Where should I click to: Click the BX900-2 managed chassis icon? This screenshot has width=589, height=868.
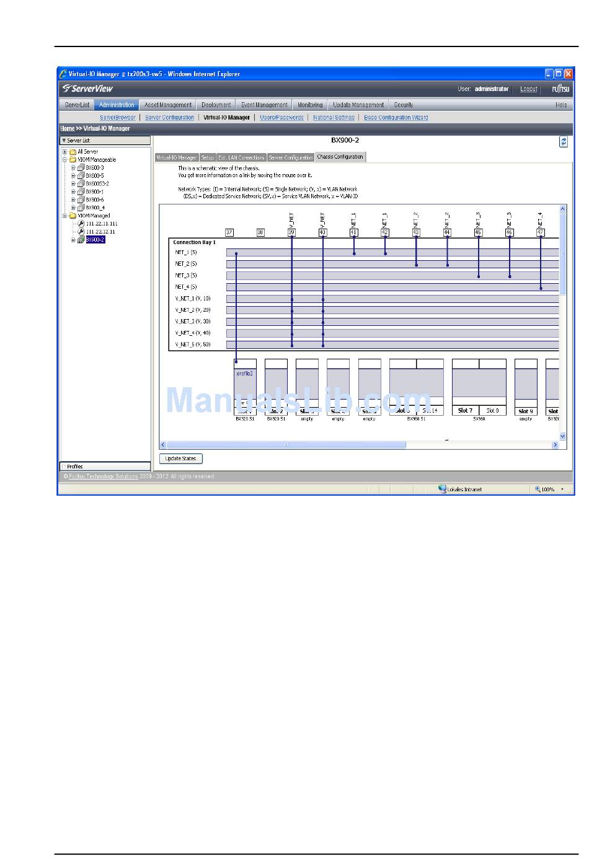tap(81, 240)
